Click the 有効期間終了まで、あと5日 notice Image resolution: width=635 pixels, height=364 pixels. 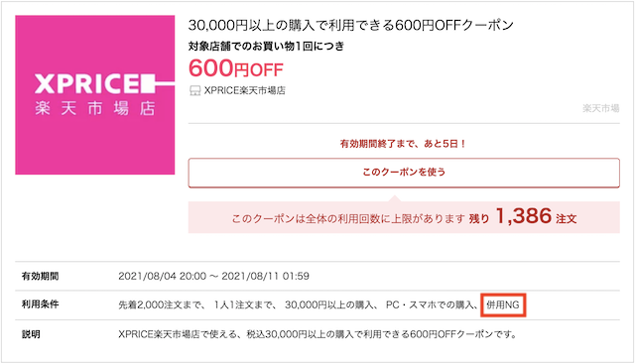pos(403,144)
